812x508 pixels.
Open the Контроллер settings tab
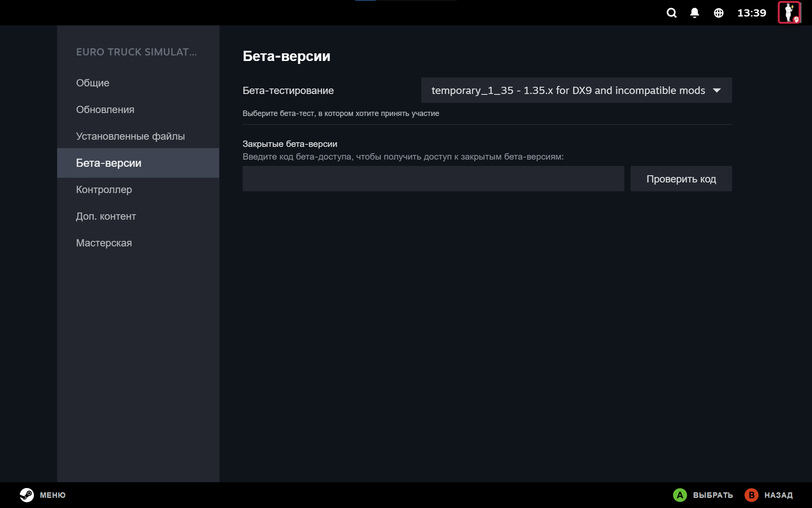[138, 190]
